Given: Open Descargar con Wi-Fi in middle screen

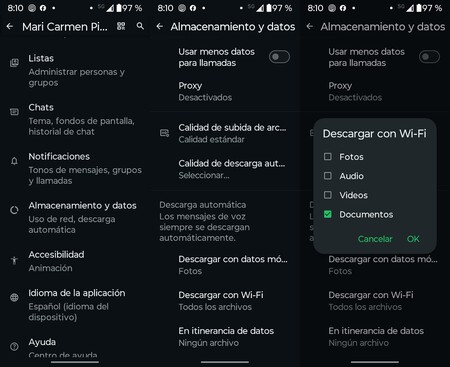Looking at the screenshot, I should tap(225, 301).
